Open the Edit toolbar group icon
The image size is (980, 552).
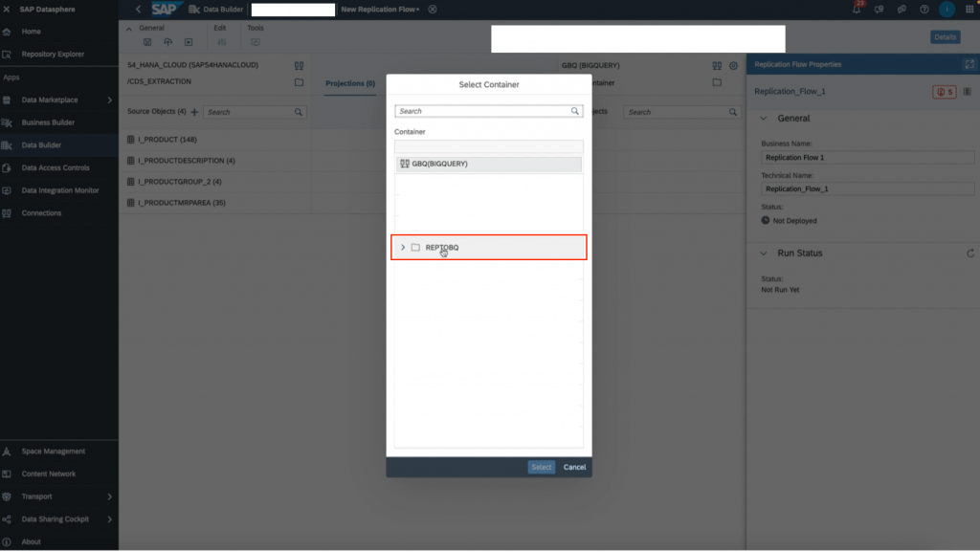click(222, 42)
